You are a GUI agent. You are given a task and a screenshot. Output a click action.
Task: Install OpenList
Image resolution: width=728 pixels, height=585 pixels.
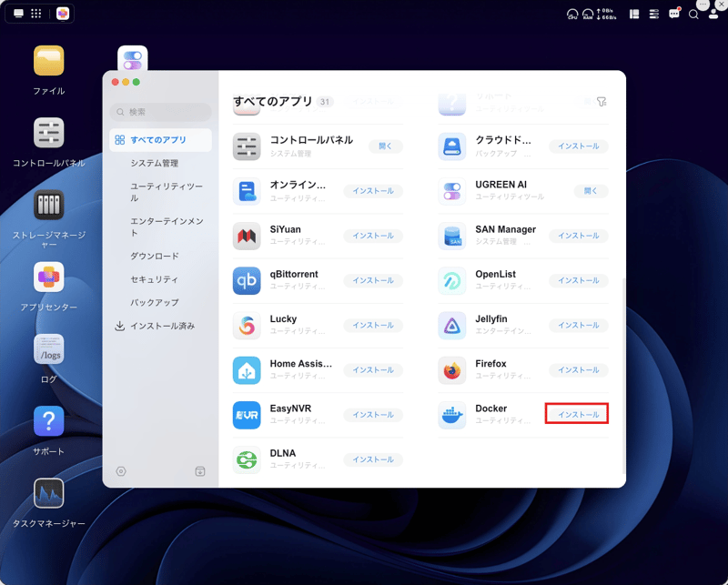pos(578,280)
